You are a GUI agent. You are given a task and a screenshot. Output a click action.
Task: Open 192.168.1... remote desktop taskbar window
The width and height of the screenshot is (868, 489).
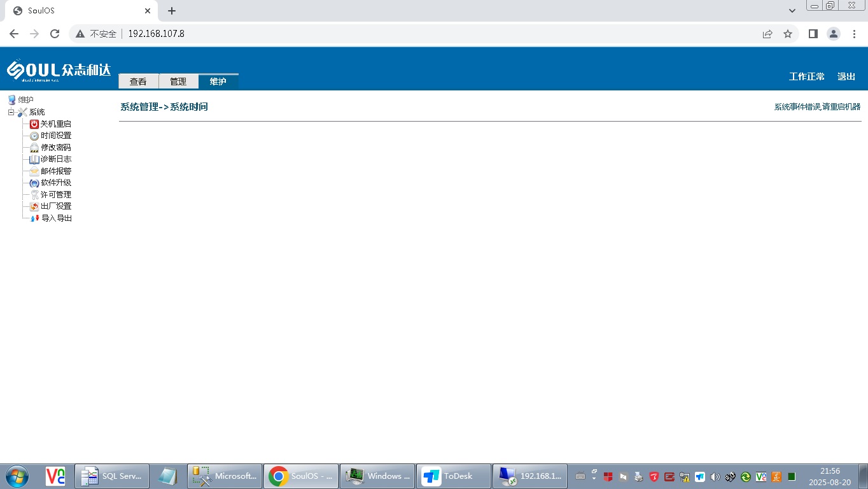coord(530,476)
